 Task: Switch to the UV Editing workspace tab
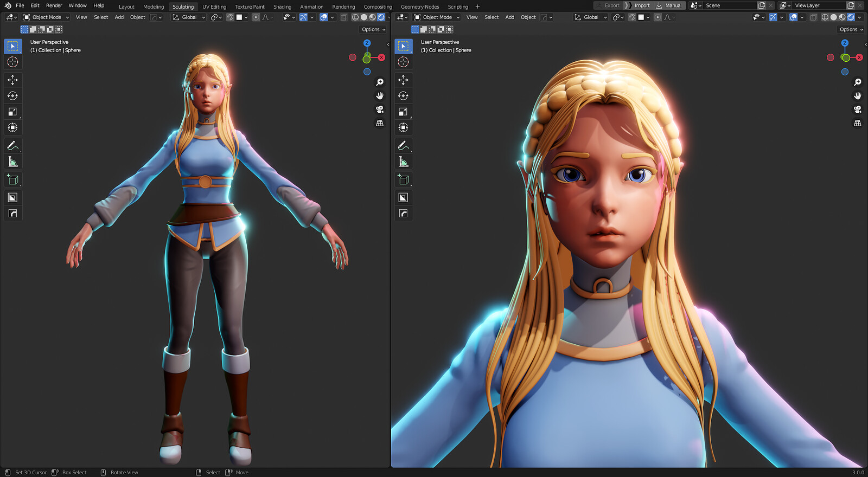click(214, 7)
